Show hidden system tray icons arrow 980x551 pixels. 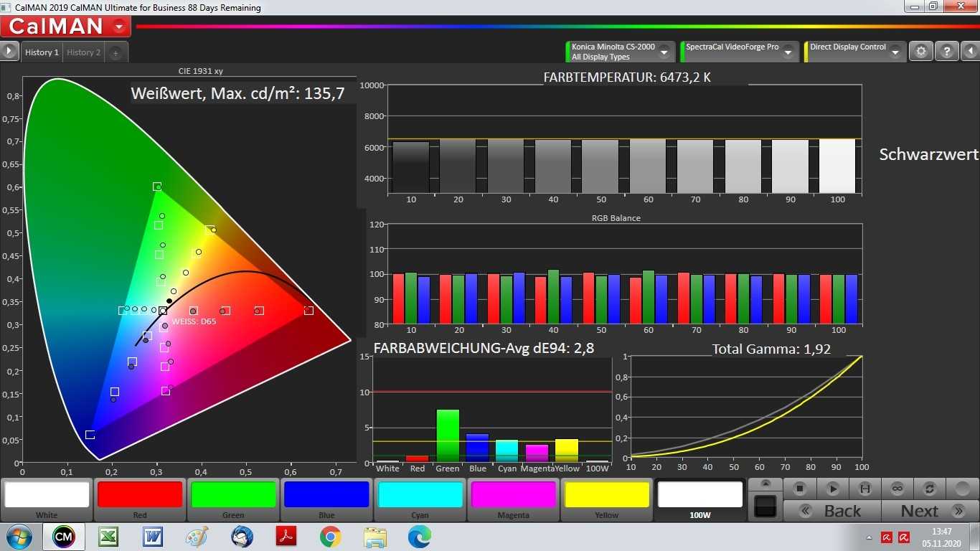[870, 537]
